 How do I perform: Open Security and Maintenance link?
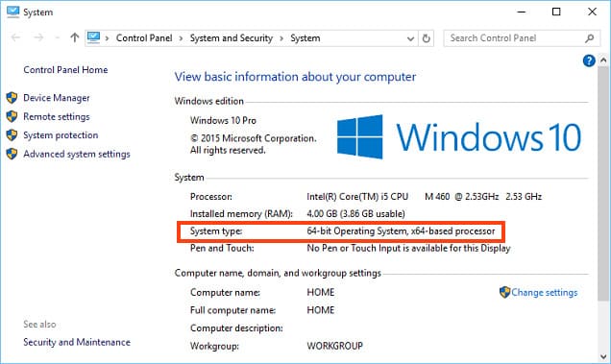coord(77,342)
